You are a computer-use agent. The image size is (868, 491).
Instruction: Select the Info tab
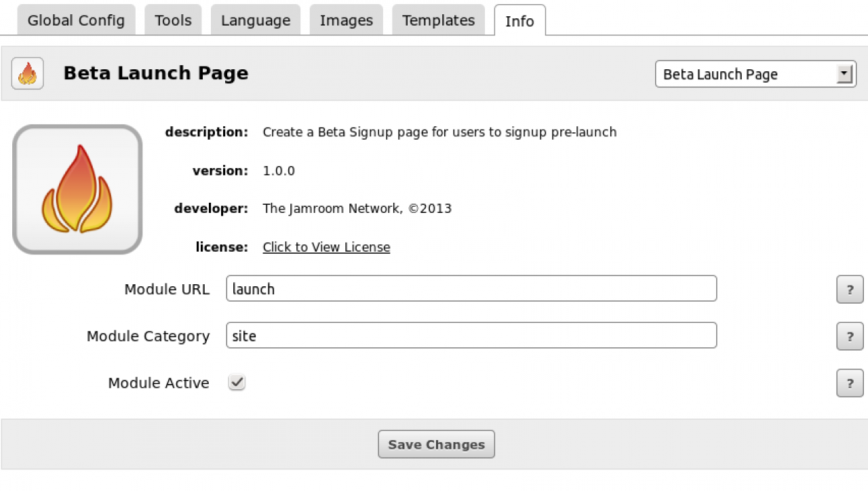(x=519, y=21)
